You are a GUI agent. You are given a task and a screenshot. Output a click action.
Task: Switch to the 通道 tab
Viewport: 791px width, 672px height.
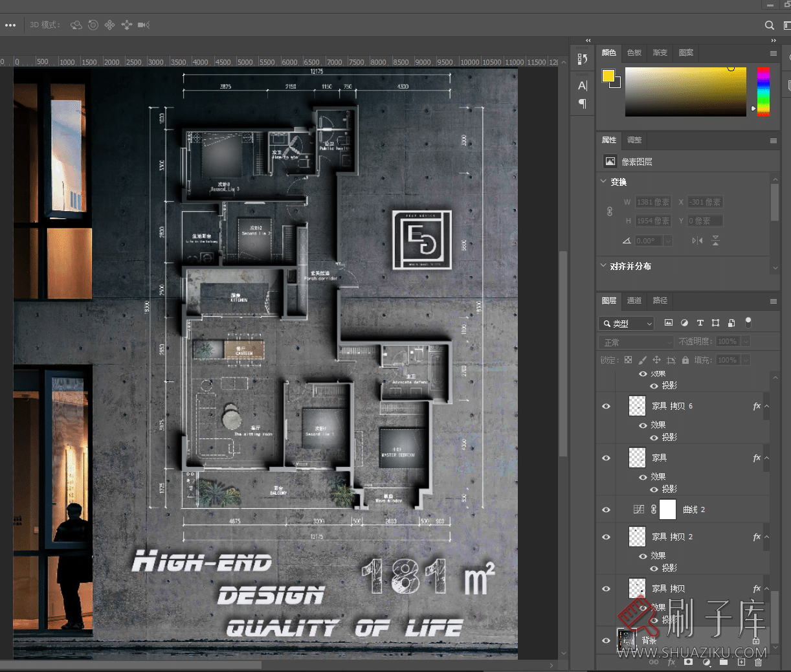tap(634, 300)
